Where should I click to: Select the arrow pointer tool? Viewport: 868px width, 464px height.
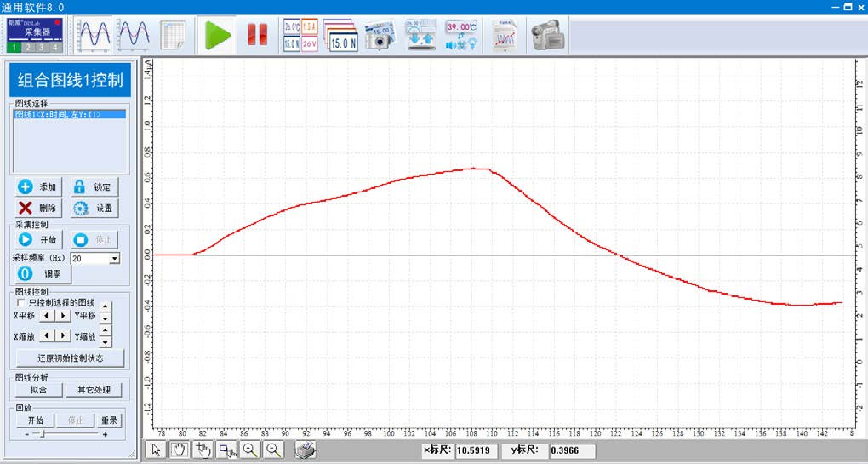(156, 450)
